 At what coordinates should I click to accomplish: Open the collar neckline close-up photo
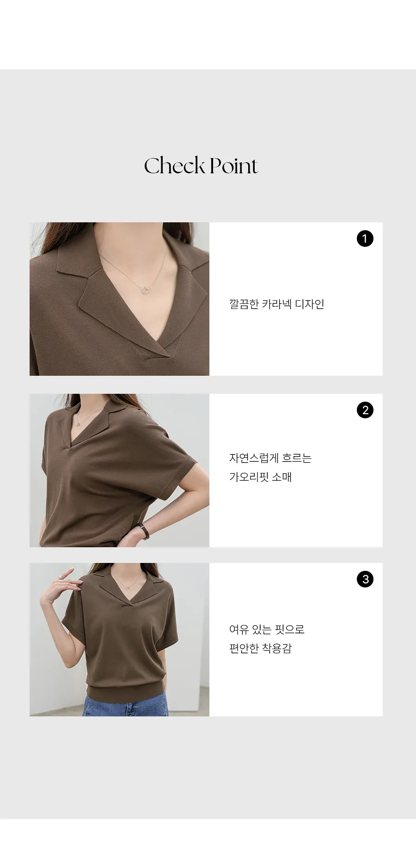tap(119, 299)
